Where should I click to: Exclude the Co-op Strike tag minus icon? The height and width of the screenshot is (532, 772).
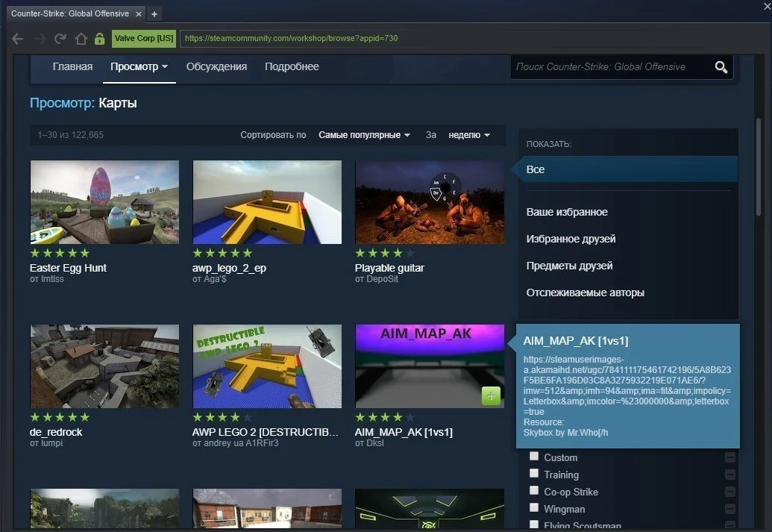(x=730, y=492)
